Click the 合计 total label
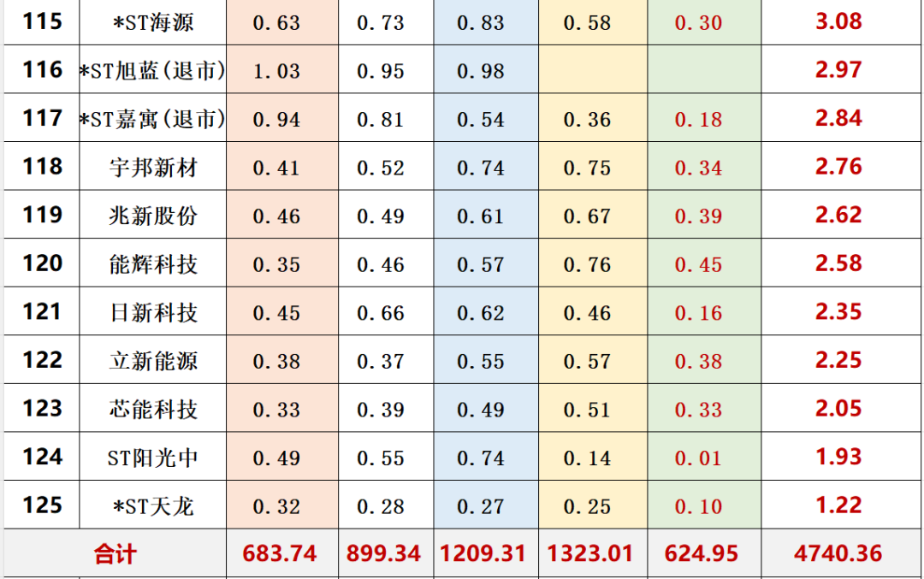The image size is (924, 579). tap(115, 554)
